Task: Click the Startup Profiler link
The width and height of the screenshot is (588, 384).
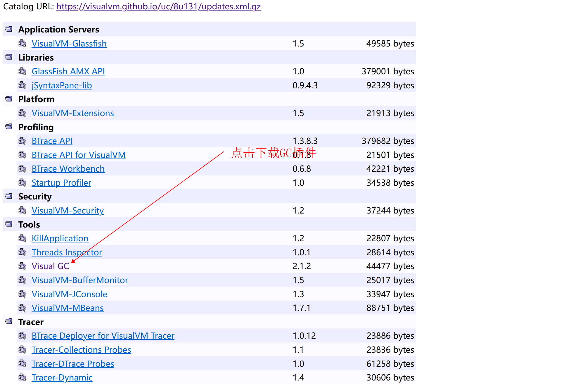Action: (61, 183)
